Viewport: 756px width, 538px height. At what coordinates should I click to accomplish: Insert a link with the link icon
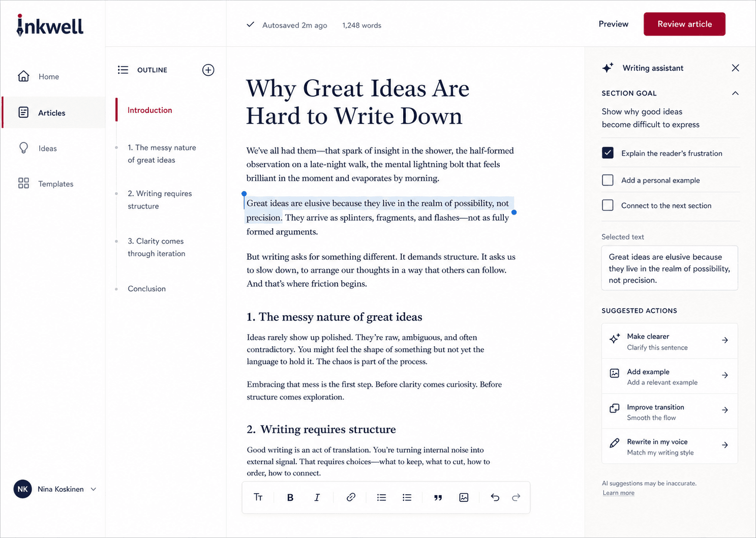coord(351,497)
